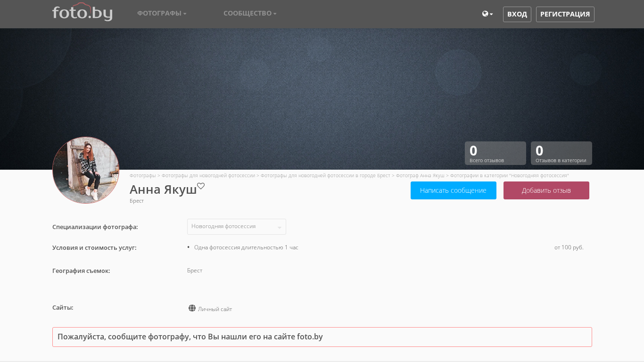
Task: Click Написать сообщение button
Action: pos(453,190)
